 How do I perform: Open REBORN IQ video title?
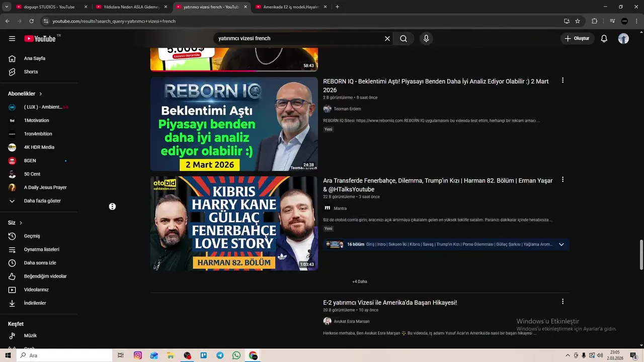[x=436, y=85]
